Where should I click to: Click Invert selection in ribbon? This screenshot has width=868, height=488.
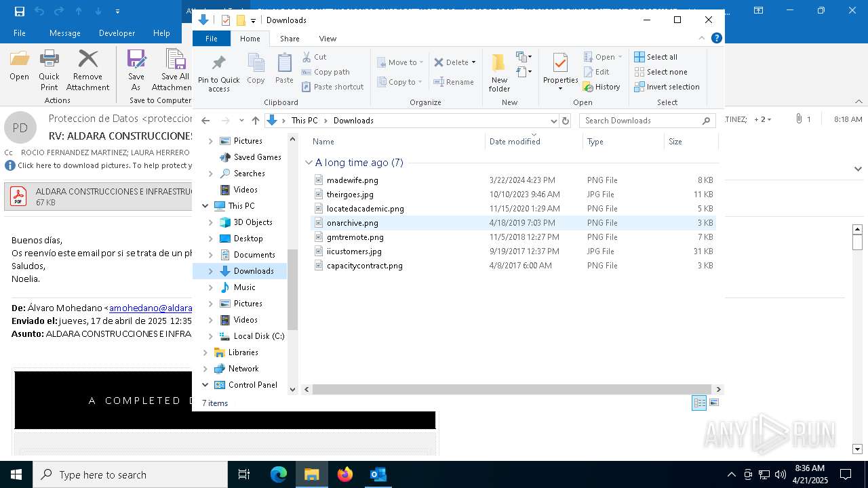tap(667, 87)
